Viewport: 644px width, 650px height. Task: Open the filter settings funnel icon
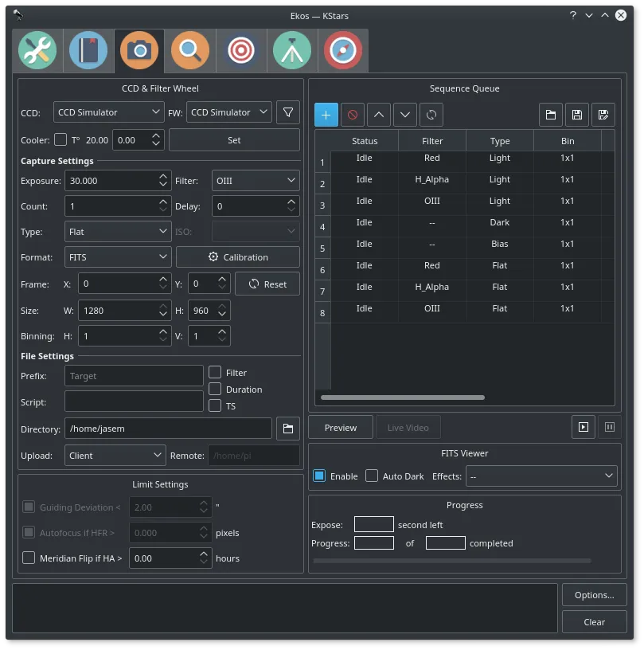[288, 112]
